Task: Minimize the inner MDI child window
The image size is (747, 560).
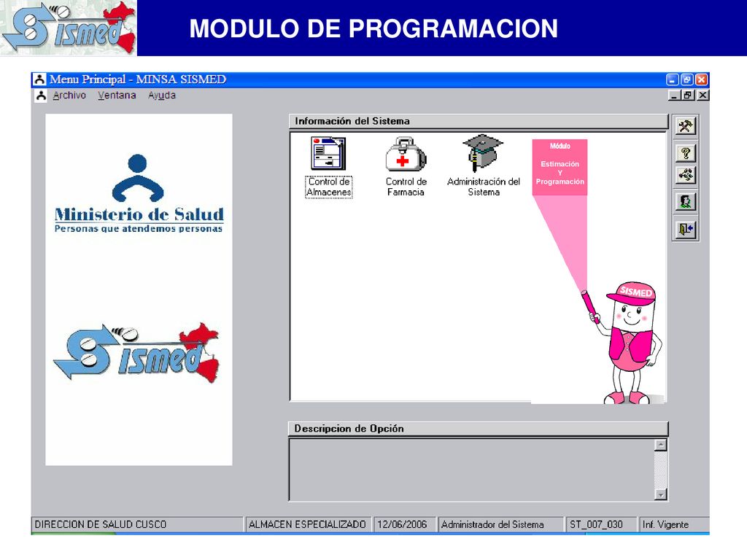Action: point(673,96)
